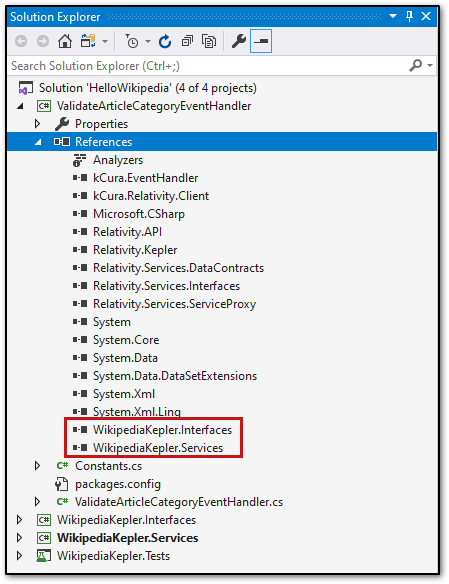Select the WikipediaKepler.Tests project node
449x584 pixels.
[x=113, y=556]
